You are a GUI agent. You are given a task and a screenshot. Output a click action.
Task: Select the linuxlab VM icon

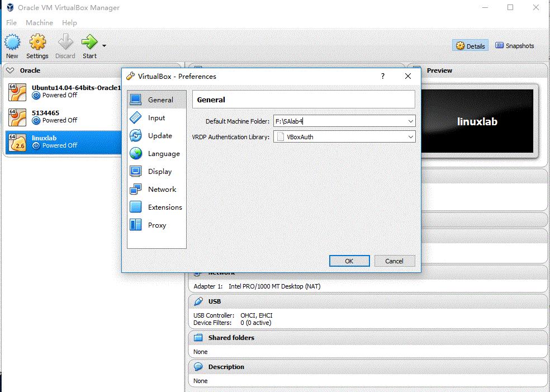tap(17, 143)
